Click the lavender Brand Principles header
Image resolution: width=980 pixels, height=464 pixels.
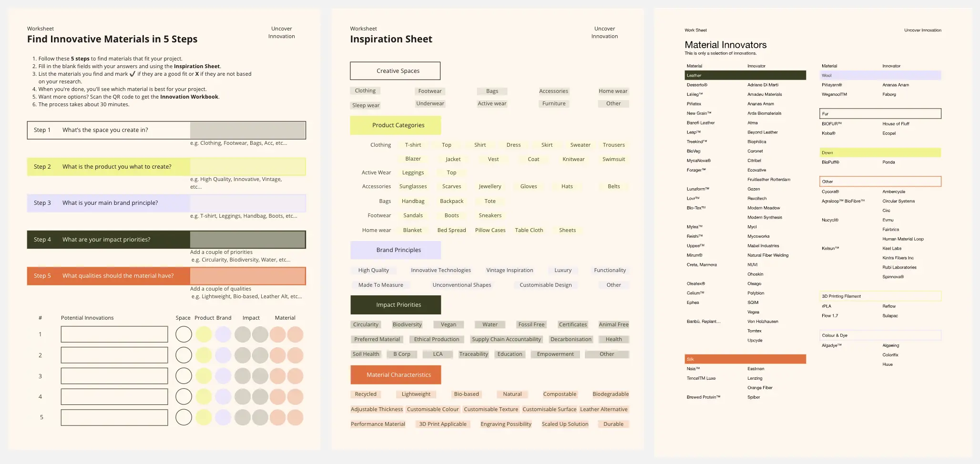pyautogui.click(x=396, y=250)
